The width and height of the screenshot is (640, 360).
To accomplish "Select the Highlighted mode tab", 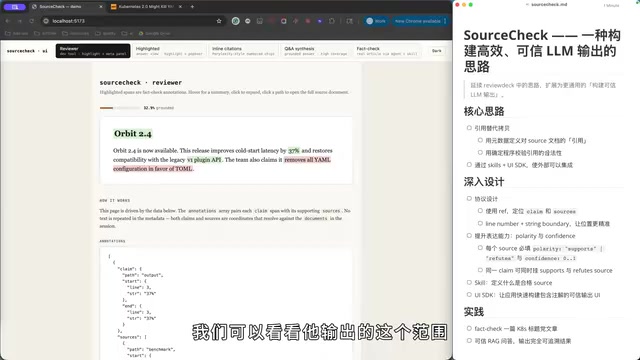I will pyautogui.click(x=169, y=51).
